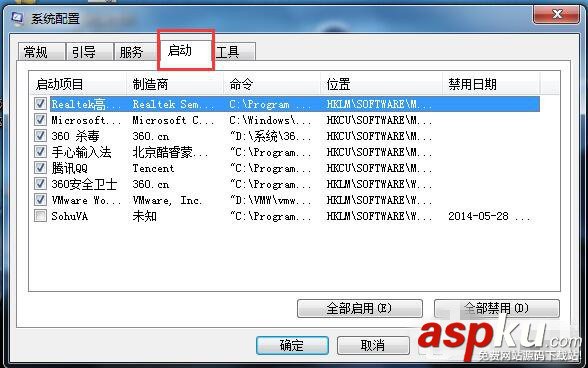The height and width of the screenshot is (368, 588).
Task: Sort by 制造商 column header
Action: click(x=175, y=84)
